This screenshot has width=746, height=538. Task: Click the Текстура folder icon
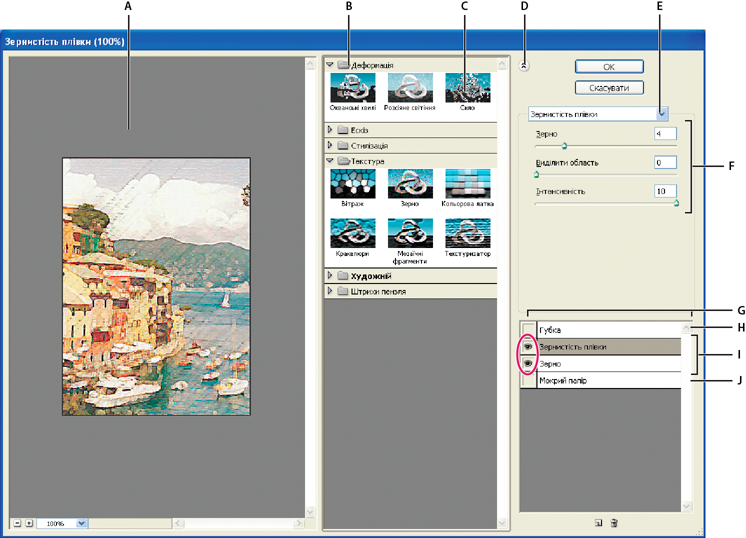click(x=343, y=161)
